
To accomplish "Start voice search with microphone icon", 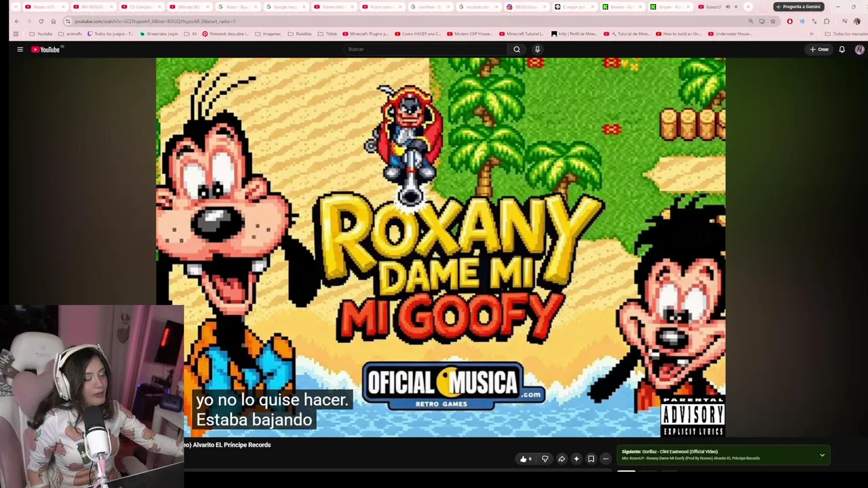I will (537, 49).
